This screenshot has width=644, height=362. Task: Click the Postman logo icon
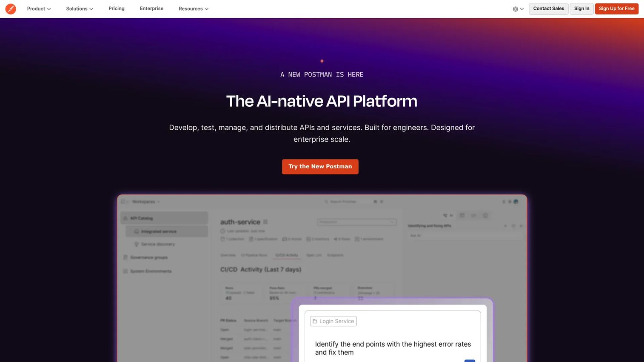click(x=11, y=9)
